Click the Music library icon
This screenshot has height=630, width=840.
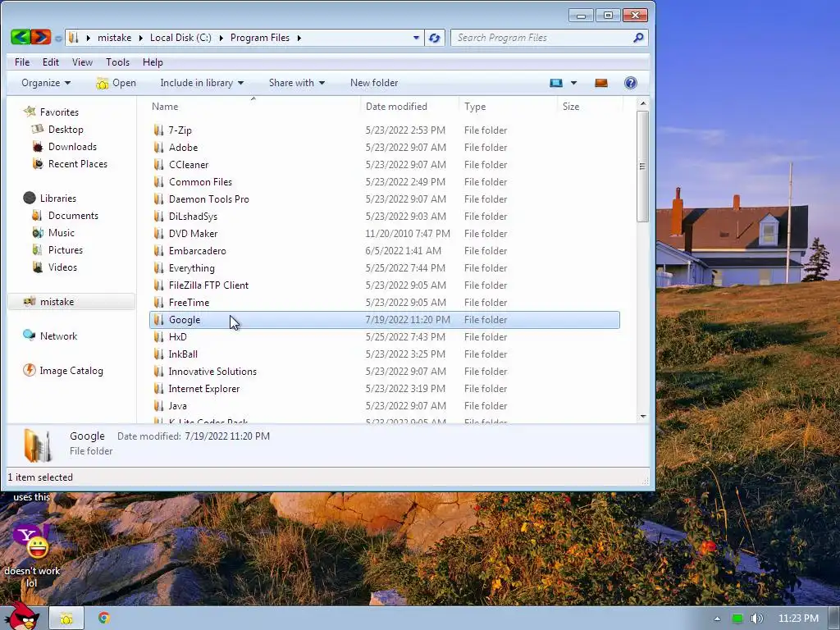[38, 232]
